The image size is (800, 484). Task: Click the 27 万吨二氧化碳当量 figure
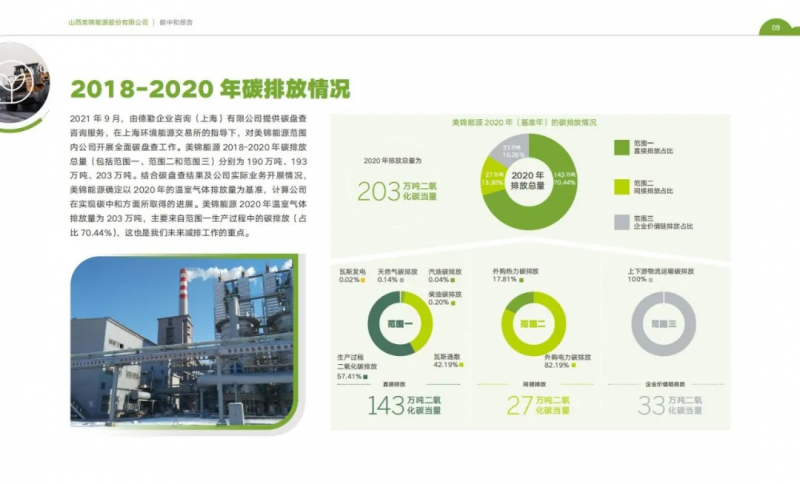coord(538,405)
